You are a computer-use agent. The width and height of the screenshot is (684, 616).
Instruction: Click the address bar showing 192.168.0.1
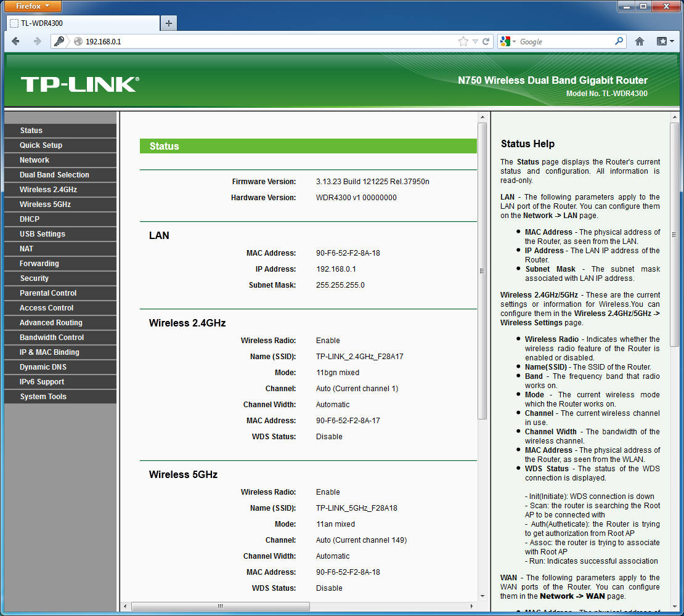tap(271, 41)
